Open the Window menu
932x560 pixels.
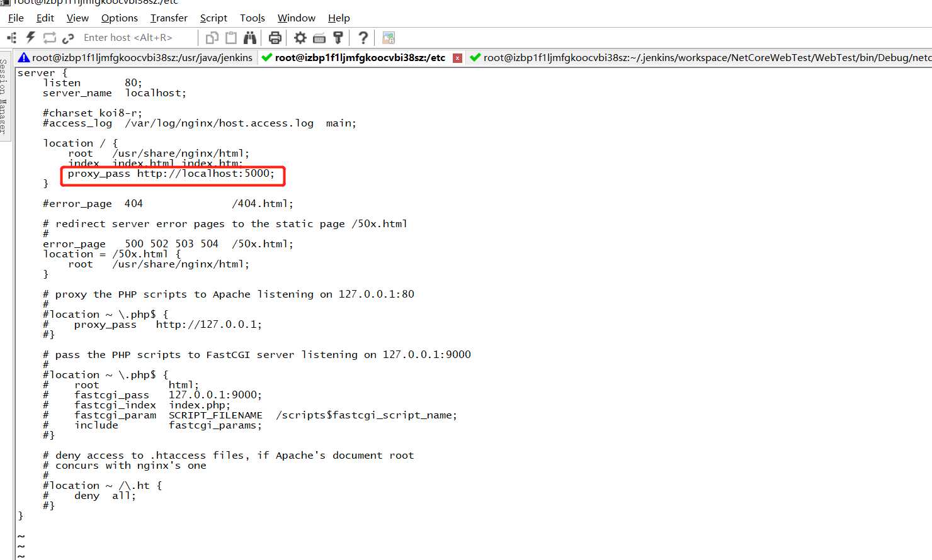pyautogui.click(x=296, y=18)
